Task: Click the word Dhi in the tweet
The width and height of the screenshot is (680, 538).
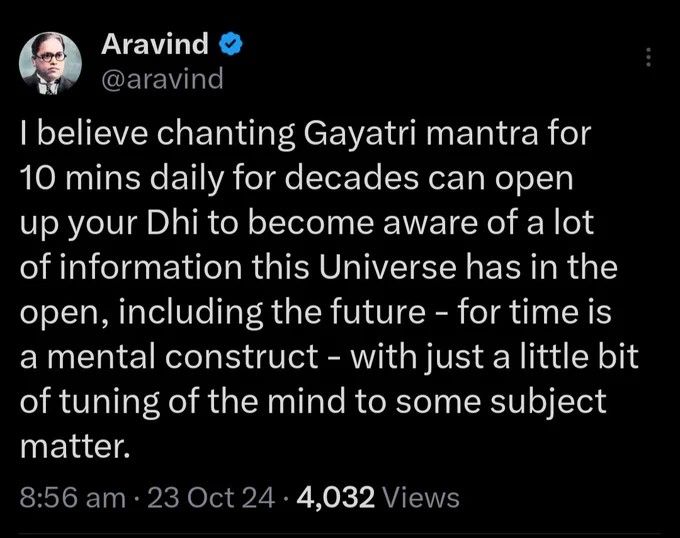Action: tap(173, 222)
